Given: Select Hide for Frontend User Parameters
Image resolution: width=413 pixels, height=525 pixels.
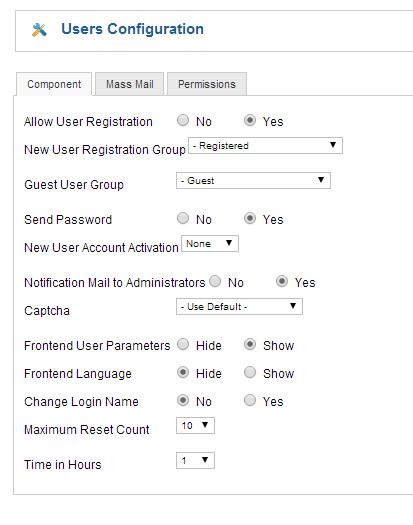Looking at the screenshot, I should coord(183,345).
